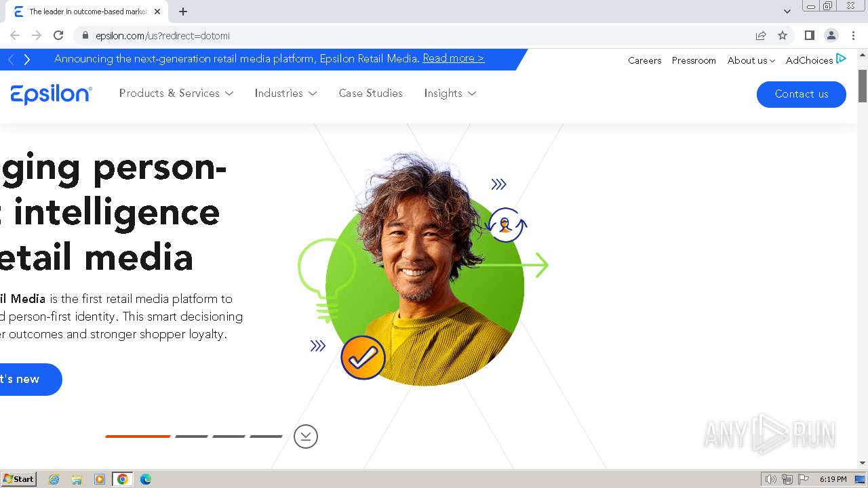
Task: Open a new browser tab
Action: click(x=183, y=12)
